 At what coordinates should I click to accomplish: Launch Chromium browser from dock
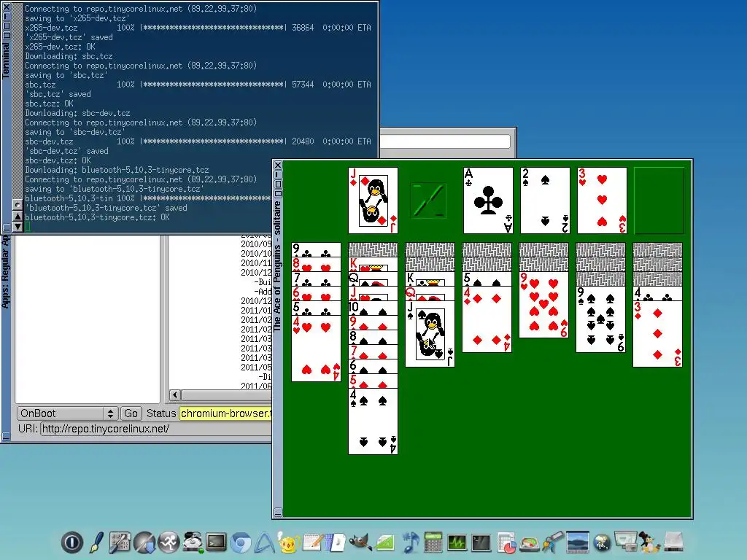tap(241, 542)
